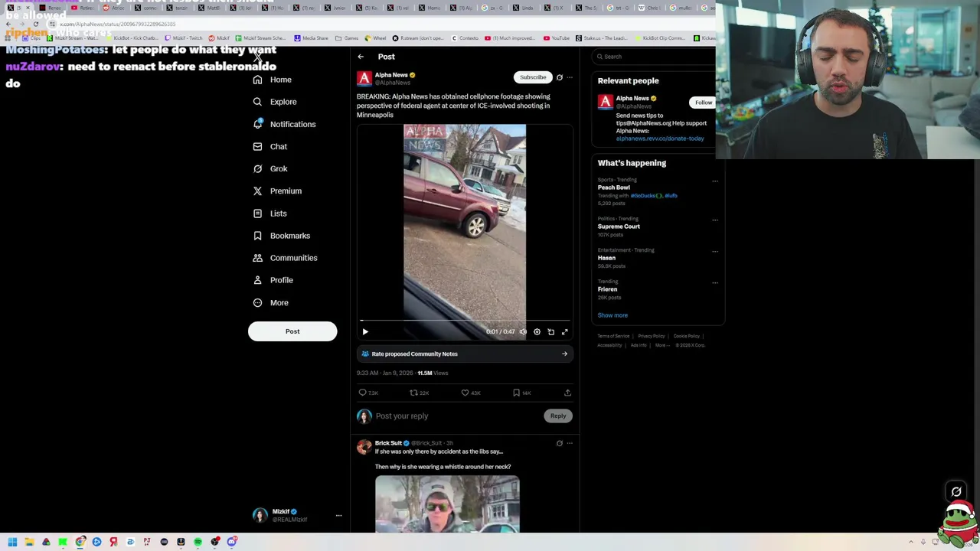980x551 pixels.
Task: Toggle picture-in-picture on video
Action: [550, 332]
